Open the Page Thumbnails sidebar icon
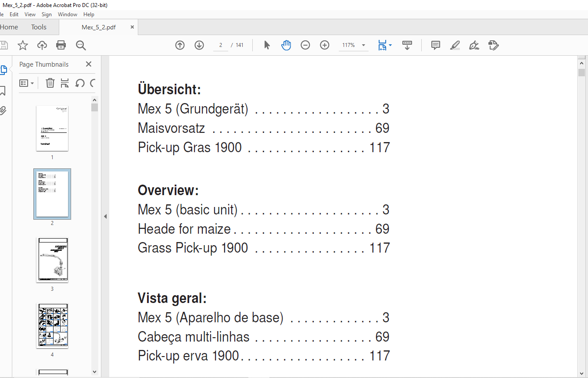 [3, 70]
